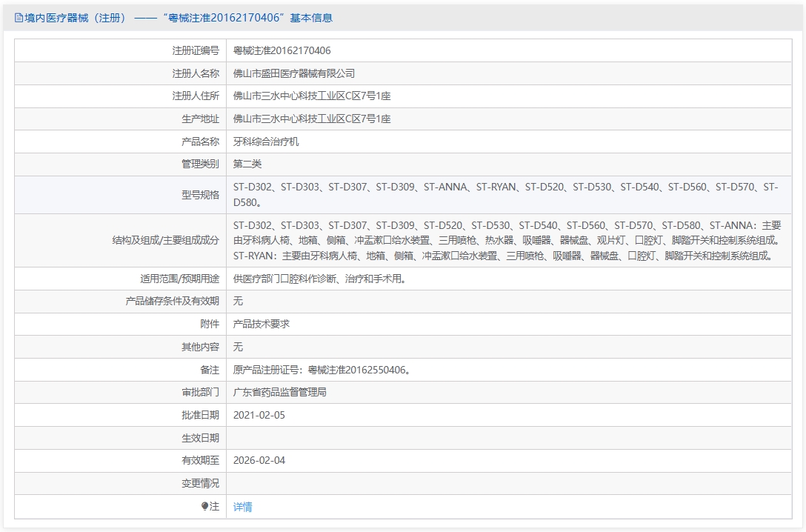Click the bulb icon beside 注 label
This screenshot has height=532, width=806.
pyautogui.click(x=204, y=506)
